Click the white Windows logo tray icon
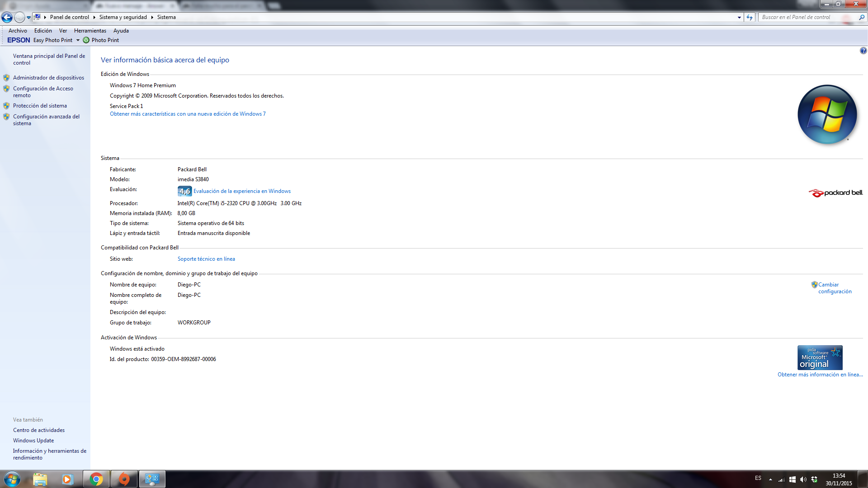This screenshot has width=868, height=488. 792,479
